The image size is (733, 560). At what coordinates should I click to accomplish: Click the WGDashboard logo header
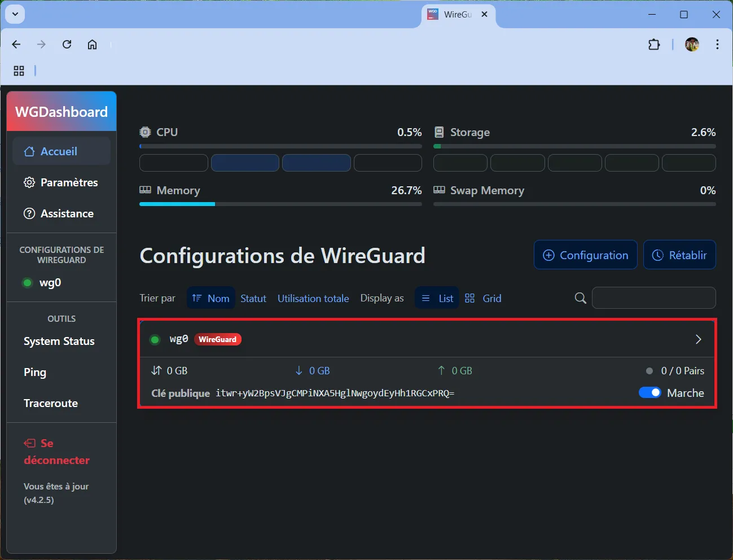(x=62, y=112)
